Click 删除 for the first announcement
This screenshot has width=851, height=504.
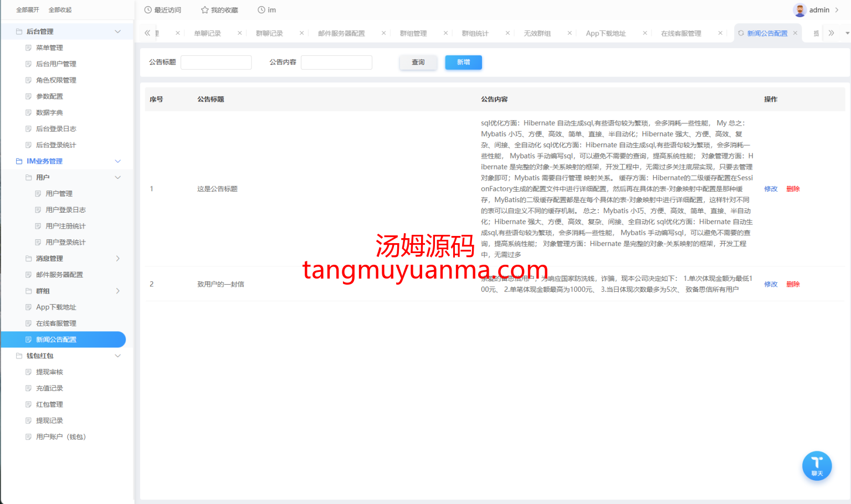click(x=793, y=189)
